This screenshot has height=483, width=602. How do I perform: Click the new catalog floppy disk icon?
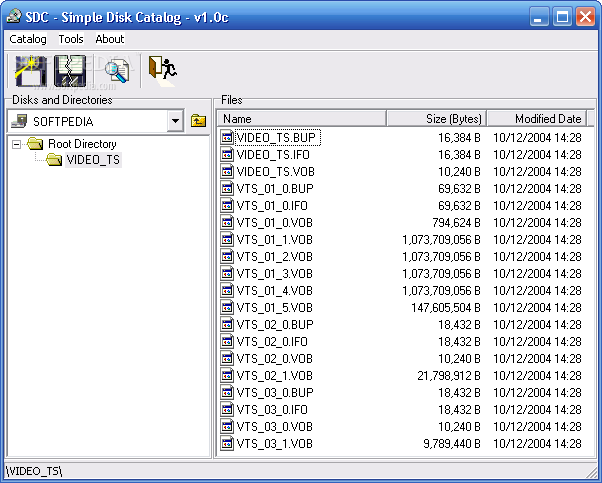click(30, 71)
